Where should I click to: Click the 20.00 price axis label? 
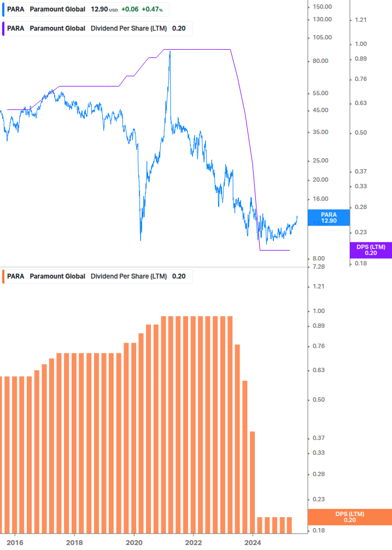pos(320,180)
